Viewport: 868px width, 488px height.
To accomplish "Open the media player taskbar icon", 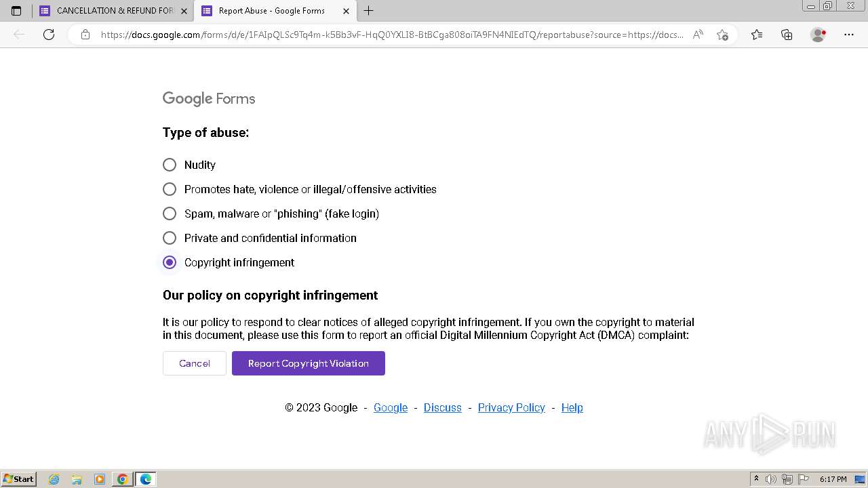I will [x=100, y=479].
